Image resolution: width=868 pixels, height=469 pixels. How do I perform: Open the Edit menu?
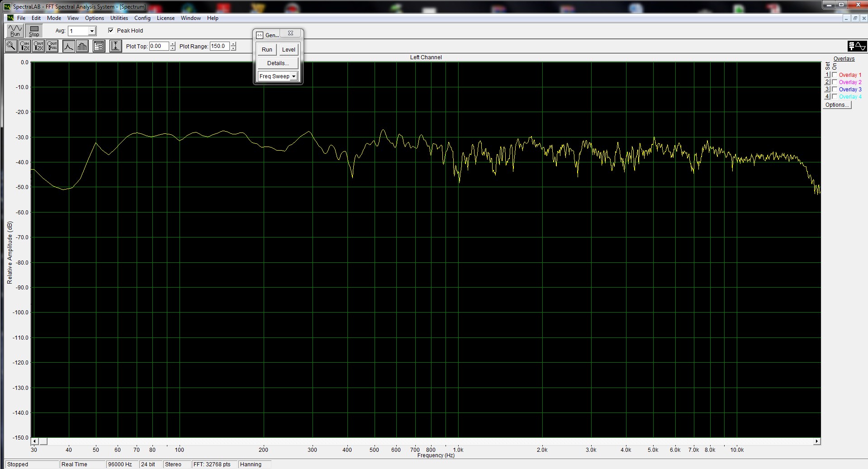[x=36, y=18]
